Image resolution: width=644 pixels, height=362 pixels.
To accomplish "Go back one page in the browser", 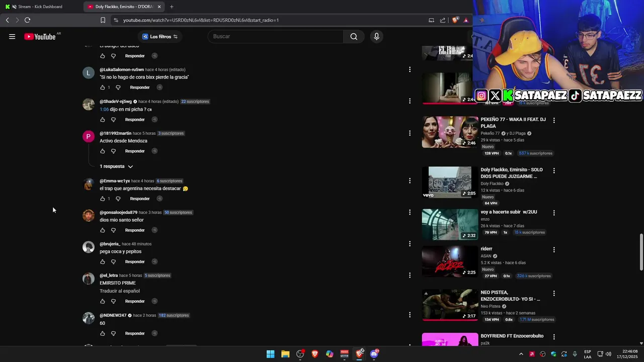I will coord(7,20).
